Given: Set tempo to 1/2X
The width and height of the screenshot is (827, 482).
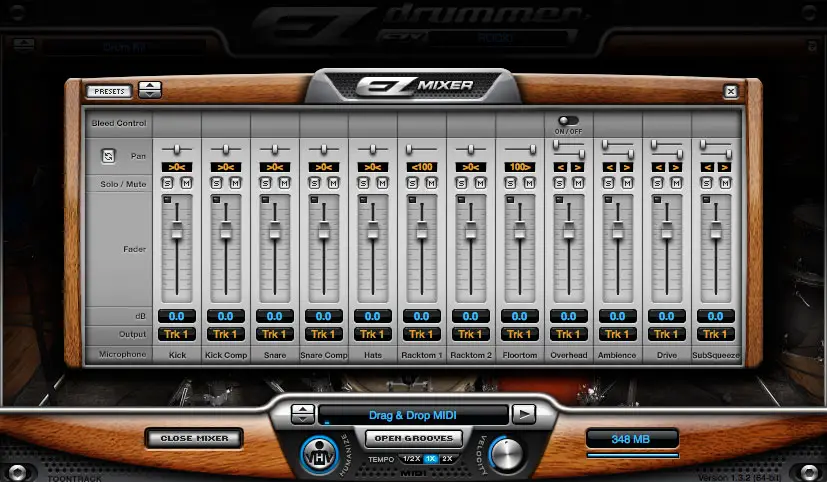Looking at the screenshot, I should click(x=411, y=459).
